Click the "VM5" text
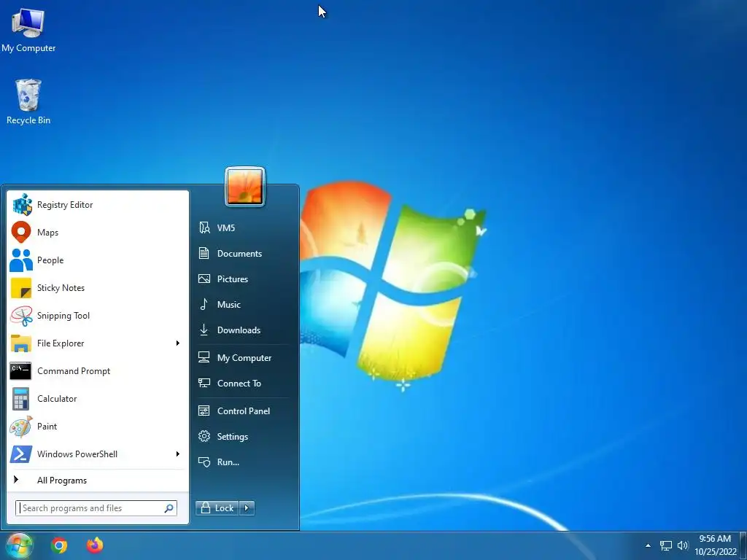 (x=226, y=228)
